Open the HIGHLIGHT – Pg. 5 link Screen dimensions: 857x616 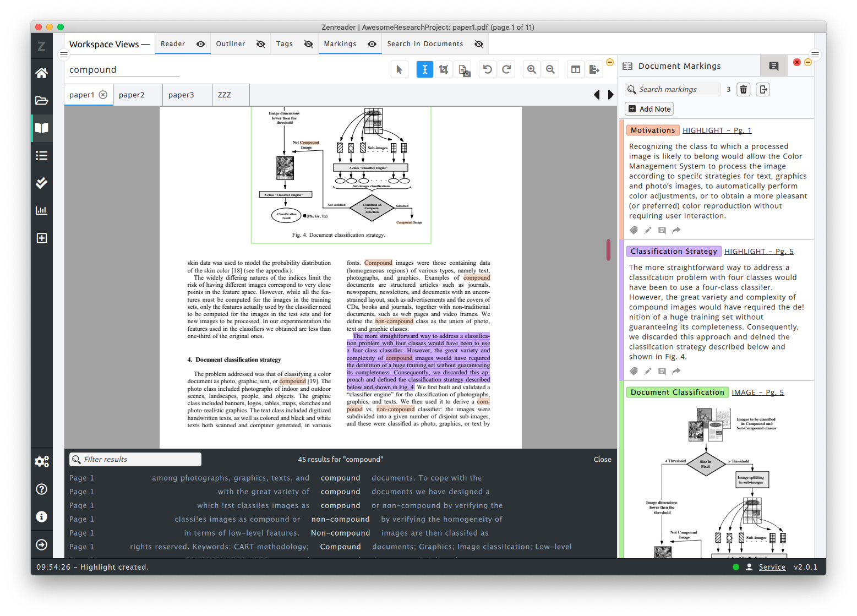click(758, 252)
